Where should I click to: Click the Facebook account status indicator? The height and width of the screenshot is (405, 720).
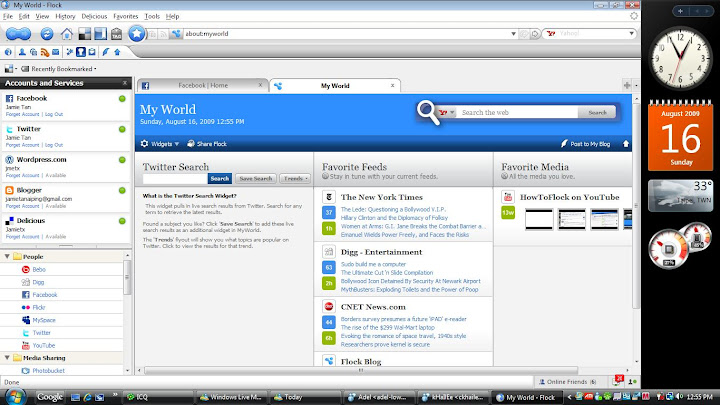coord(122,98)
